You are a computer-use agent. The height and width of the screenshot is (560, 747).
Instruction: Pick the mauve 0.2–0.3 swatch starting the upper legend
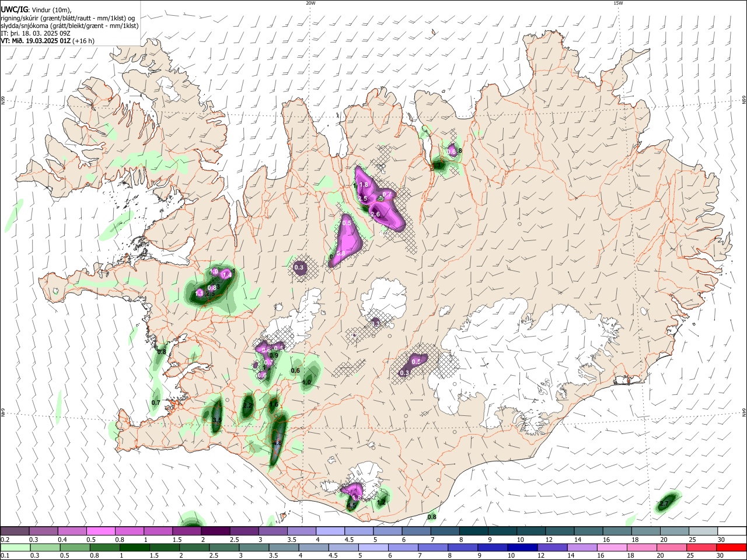(x=15, y=531)
